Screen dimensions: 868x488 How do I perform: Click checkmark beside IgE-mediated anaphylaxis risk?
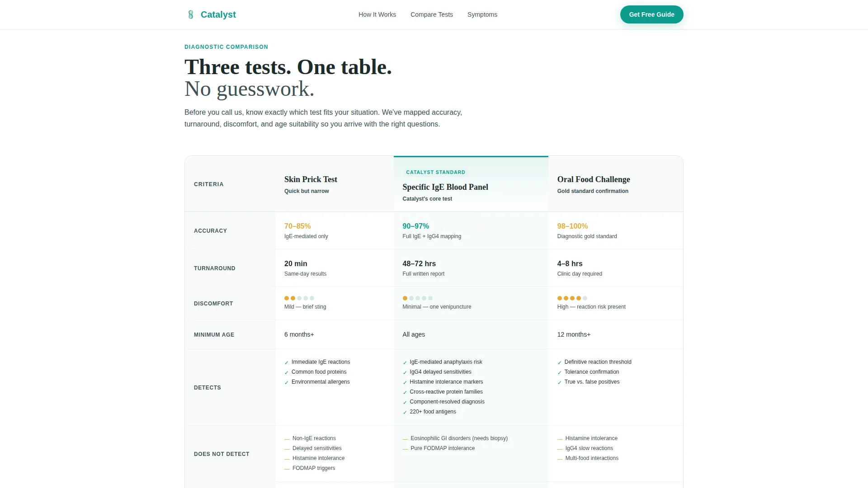[405, 362]
